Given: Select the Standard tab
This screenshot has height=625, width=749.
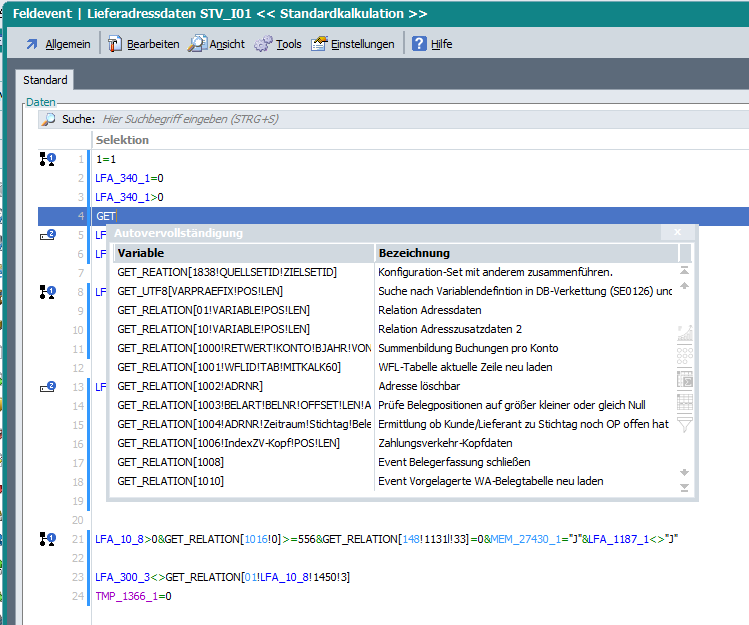Looking at the screenshot, I should pos(45,80).
